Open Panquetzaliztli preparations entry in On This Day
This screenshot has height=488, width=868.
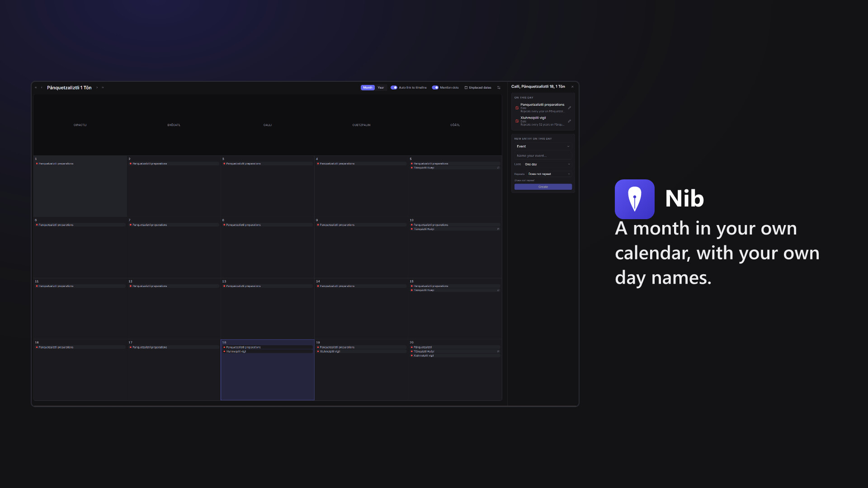543,108
